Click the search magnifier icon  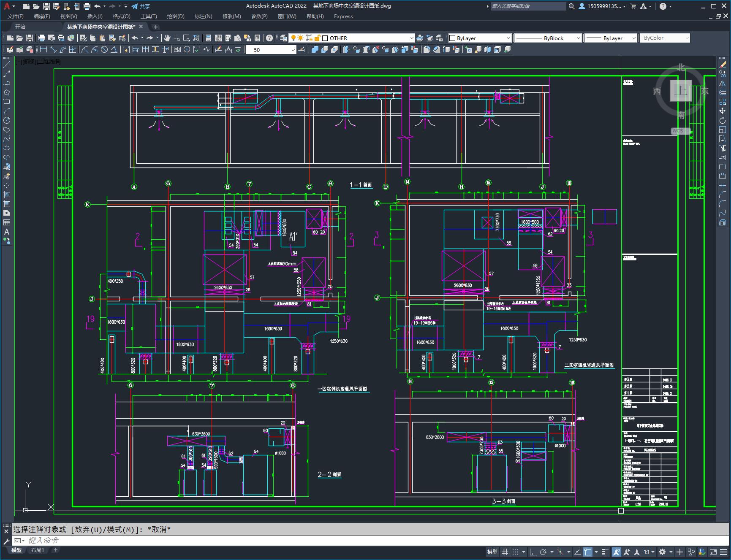[x=571, y=6]
